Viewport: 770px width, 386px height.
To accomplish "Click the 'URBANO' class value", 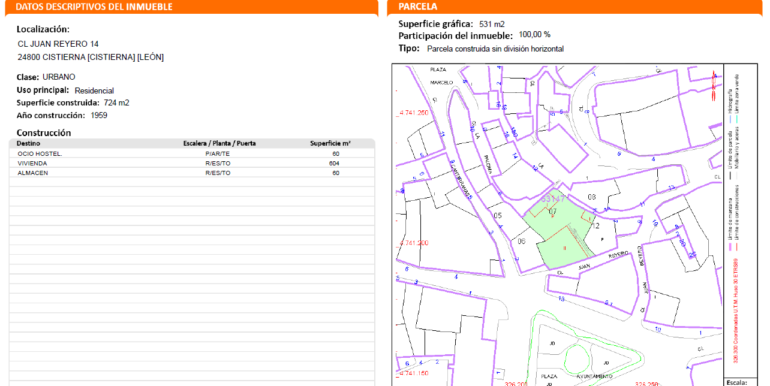I will tap(59, 77).
